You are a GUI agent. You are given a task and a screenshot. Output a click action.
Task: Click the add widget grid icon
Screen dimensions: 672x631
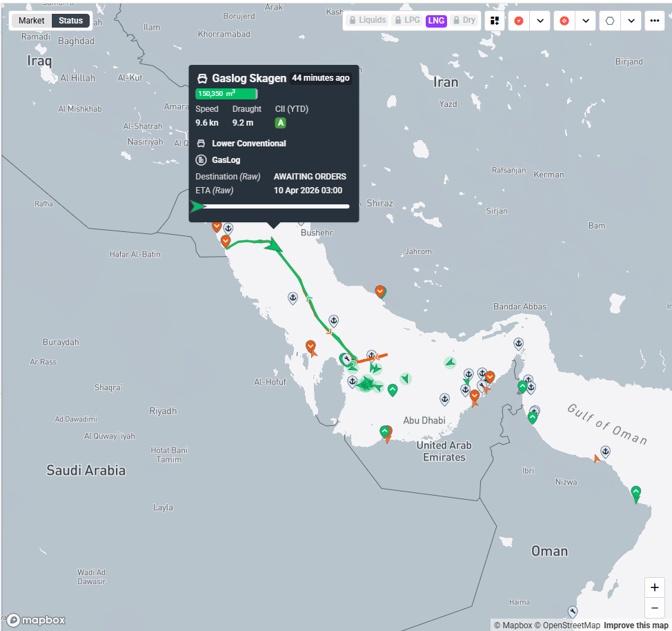click(495, 21)
